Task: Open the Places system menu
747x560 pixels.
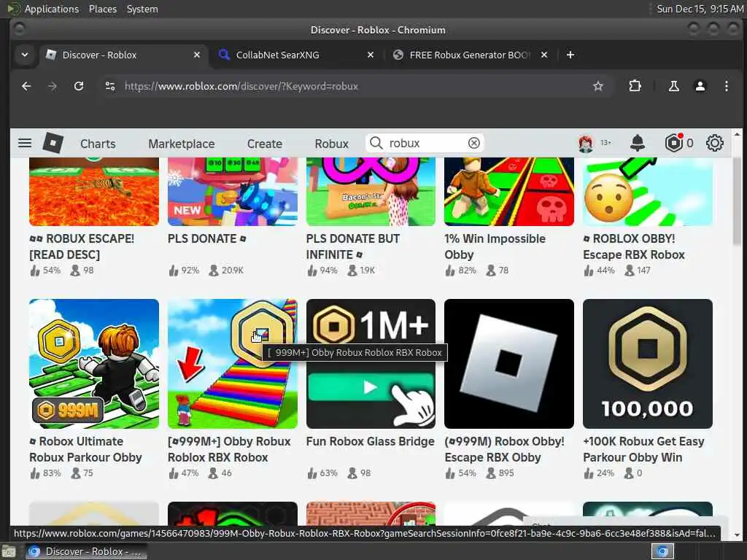Action: tap(103, 9)
